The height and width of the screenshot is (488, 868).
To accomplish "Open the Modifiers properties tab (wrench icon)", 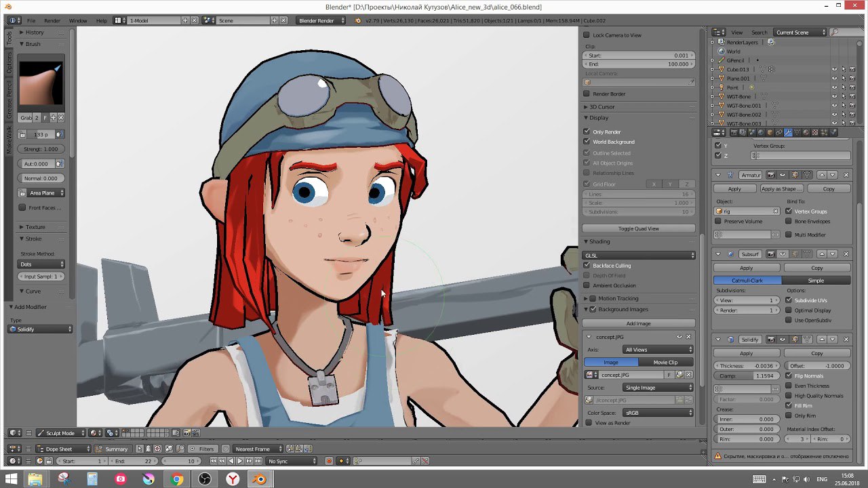I will (x=788, y=132).
